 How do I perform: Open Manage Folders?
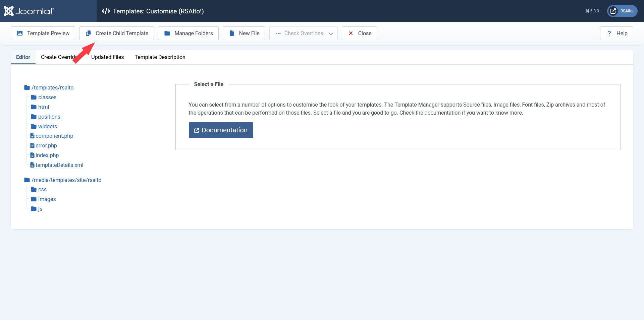(188, 33)
